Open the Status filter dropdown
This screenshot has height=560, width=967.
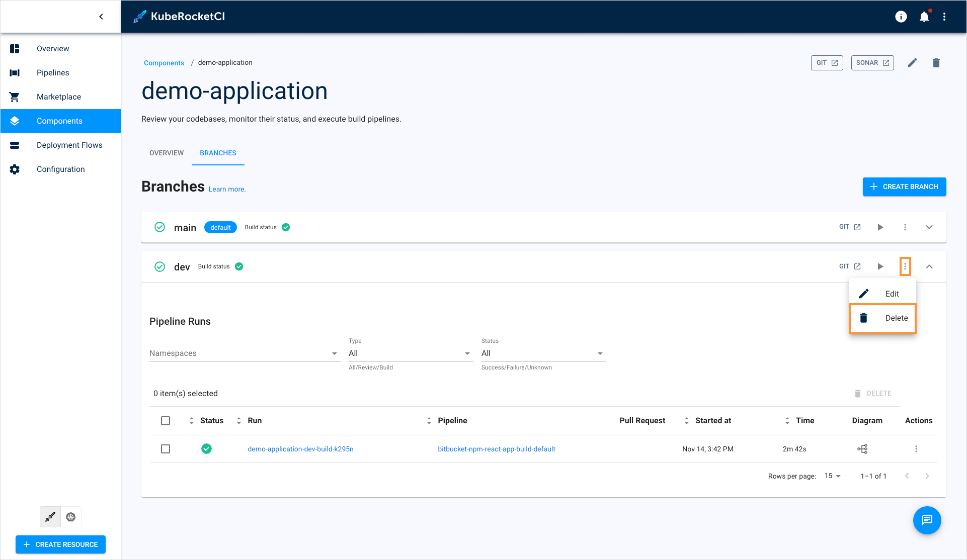click(x=541, y=353)
